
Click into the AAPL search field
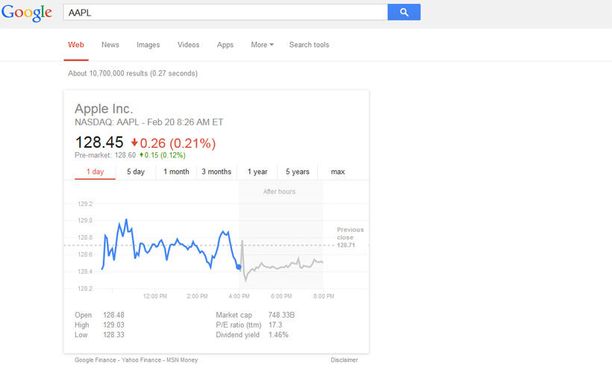pyautogui.click(x=225, y=12)
